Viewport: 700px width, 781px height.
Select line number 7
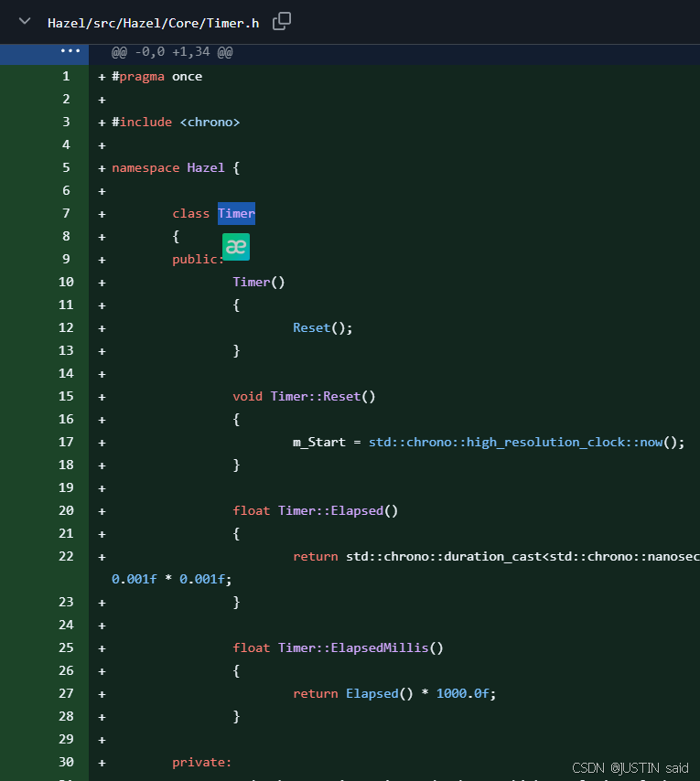66,213
